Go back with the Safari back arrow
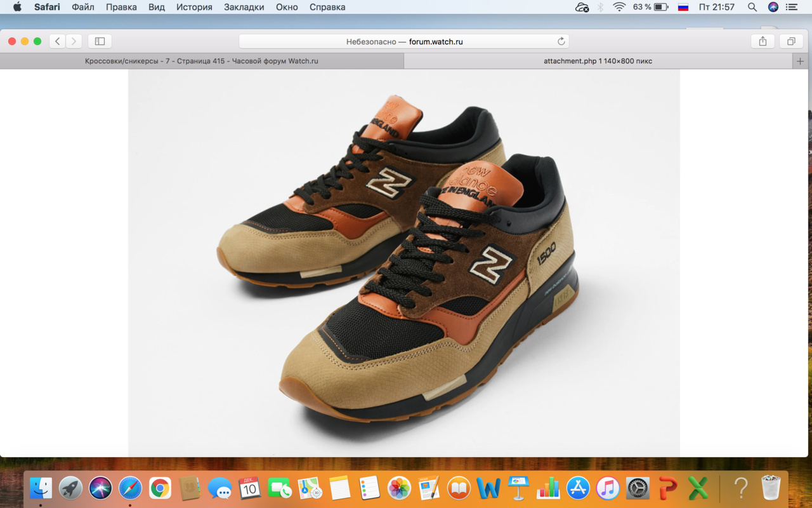Image resolution: width=812 pixels, height=508 pixels. pos(58,41)
